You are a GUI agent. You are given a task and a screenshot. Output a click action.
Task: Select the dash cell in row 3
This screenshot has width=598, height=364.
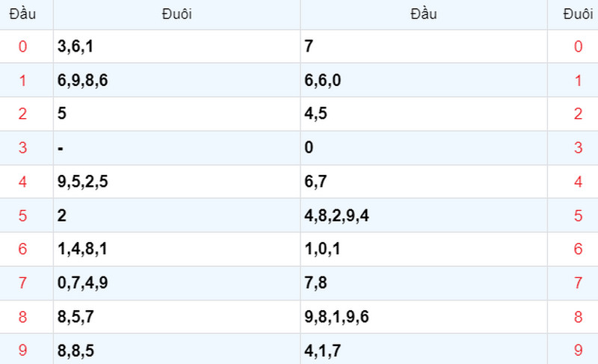coord(176,148)
